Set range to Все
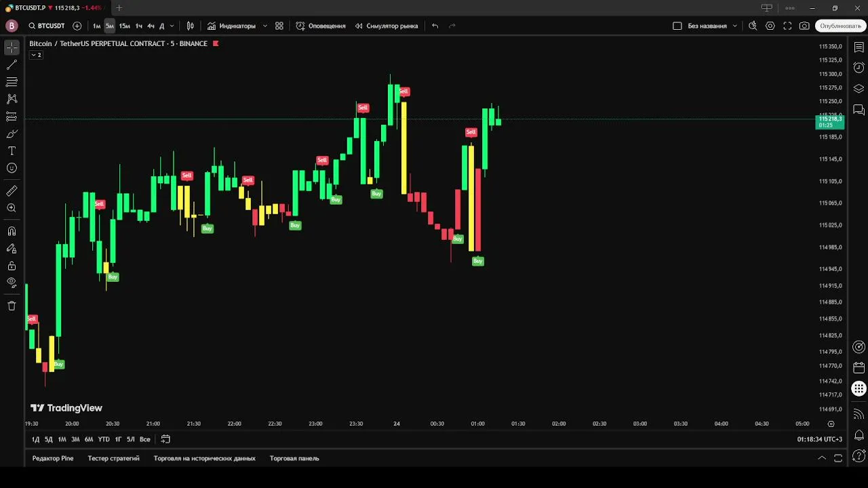Viewport: 868px width, 488px height. [144, 439]
